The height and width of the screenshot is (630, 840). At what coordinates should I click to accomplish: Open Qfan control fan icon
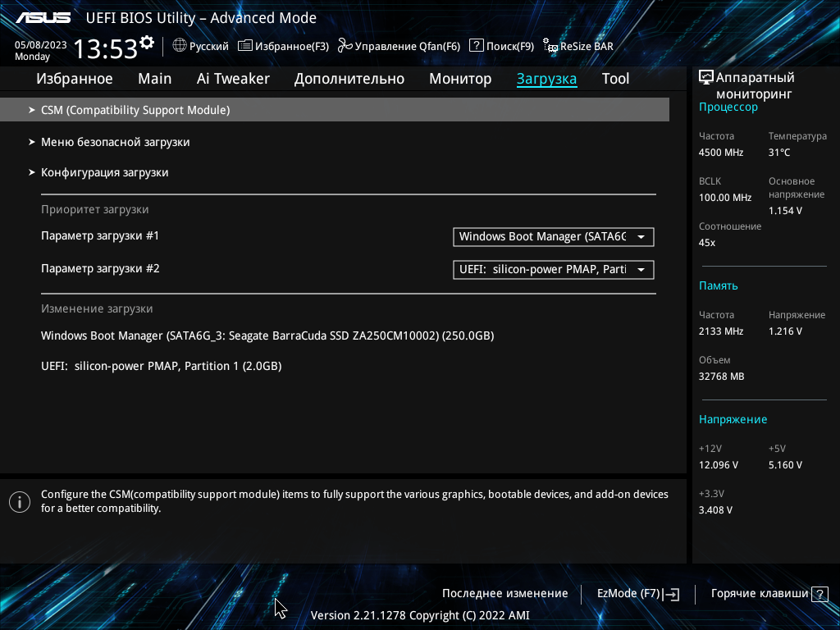pyautogui.click(x=345, y=46)
